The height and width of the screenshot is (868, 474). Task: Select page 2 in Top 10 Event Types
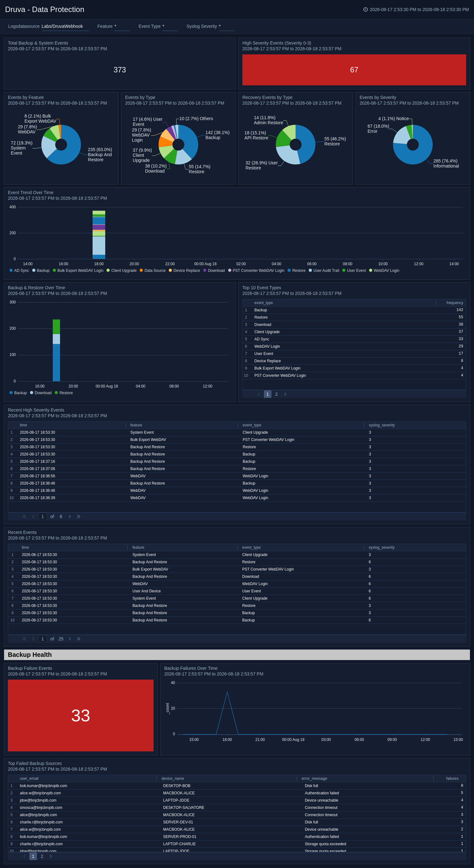coord(276,394)
